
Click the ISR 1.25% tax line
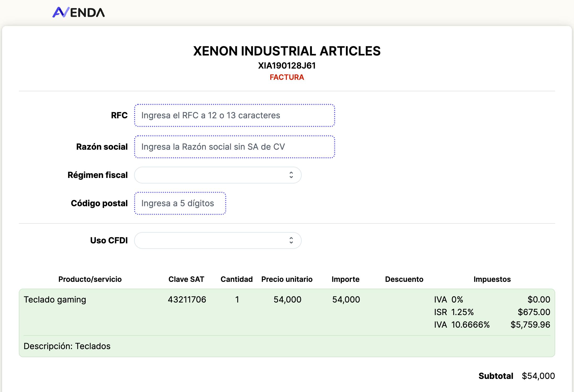click(454, 312)
